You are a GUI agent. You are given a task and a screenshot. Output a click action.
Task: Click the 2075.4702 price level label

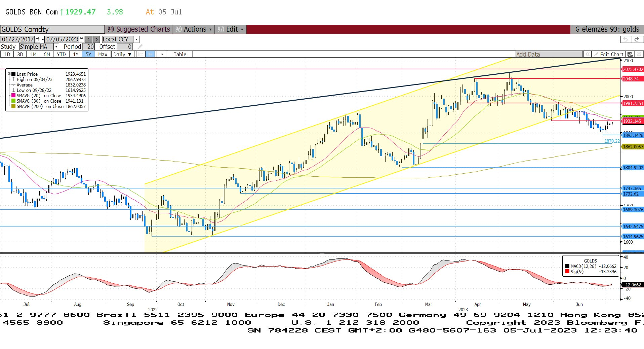pos(633,69)
